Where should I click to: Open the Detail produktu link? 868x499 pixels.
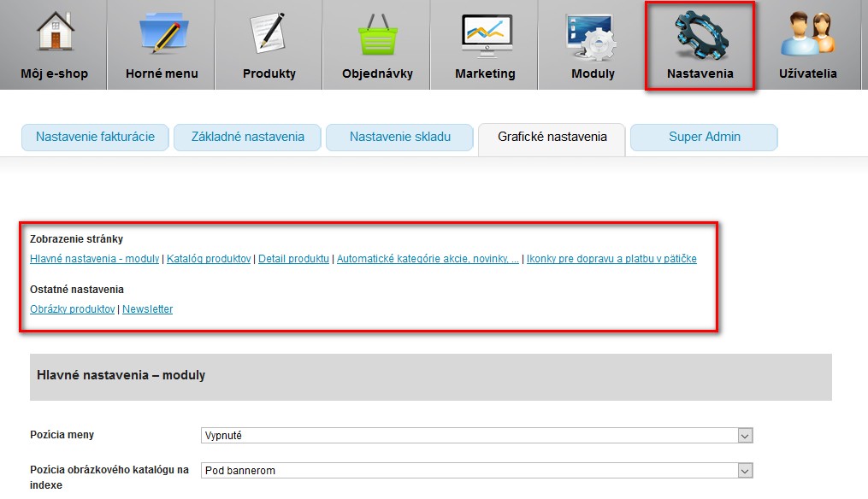pos(293,259)
